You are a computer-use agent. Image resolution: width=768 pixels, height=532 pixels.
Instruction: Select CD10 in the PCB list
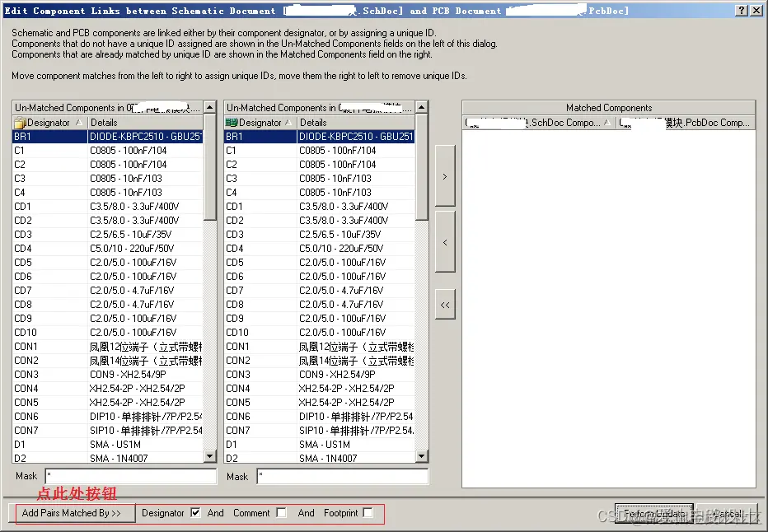[x=320, y=333]
